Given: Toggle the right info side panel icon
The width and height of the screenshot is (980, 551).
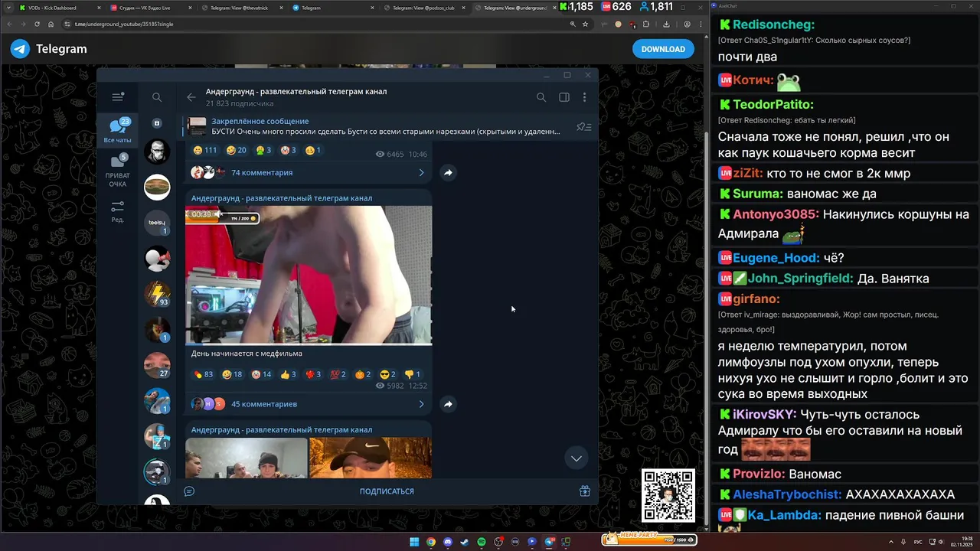Looking at the screenshot, I should 563,97.
